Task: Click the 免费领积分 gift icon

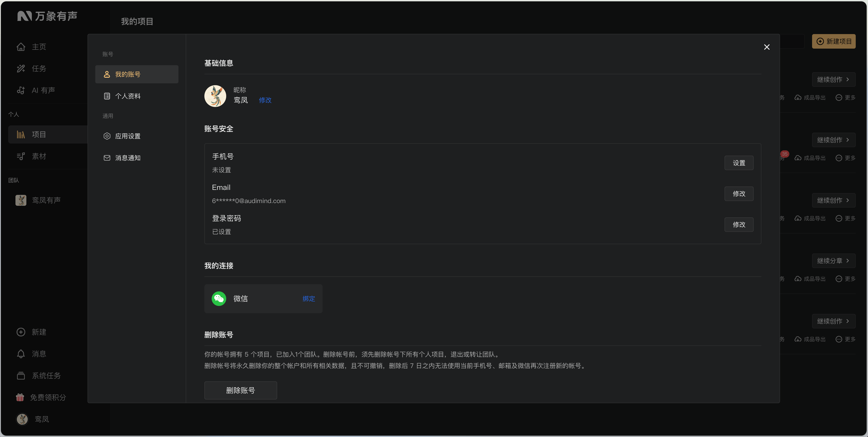Action: tap(20, 397)
